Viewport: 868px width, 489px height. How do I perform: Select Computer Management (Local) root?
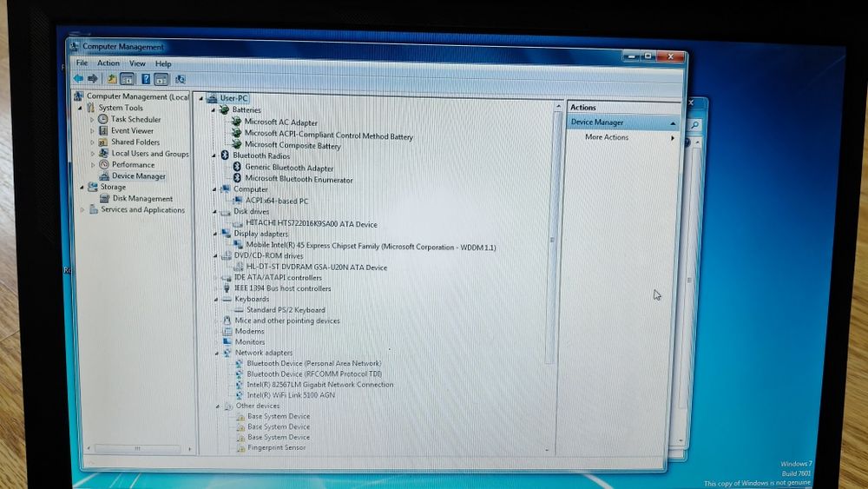click(138, 96)
